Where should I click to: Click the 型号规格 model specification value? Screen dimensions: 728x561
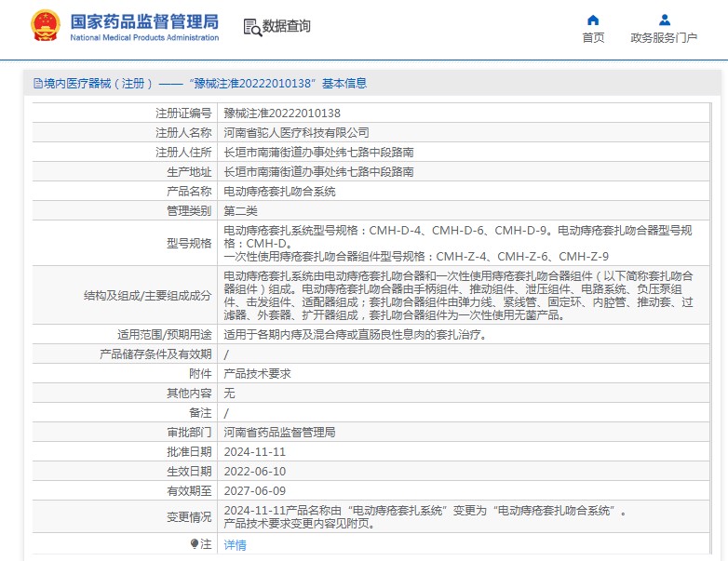(x=458, y=243)
